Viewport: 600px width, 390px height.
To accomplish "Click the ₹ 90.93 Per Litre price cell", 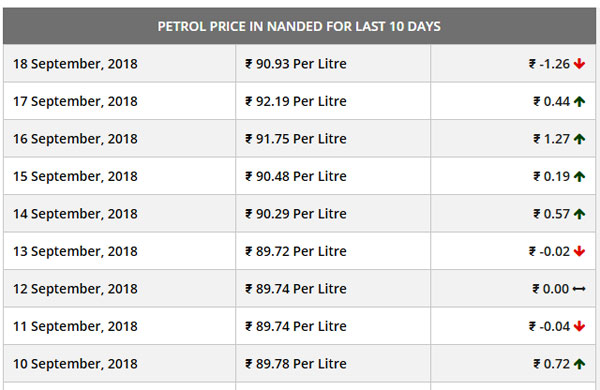I will pos(333,64).
